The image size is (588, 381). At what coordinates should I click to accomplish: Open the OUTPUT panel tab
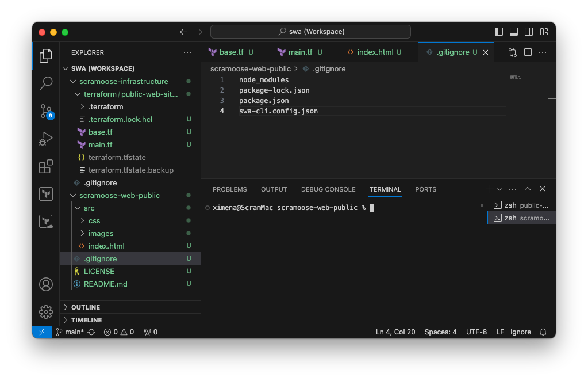(274, 189)
